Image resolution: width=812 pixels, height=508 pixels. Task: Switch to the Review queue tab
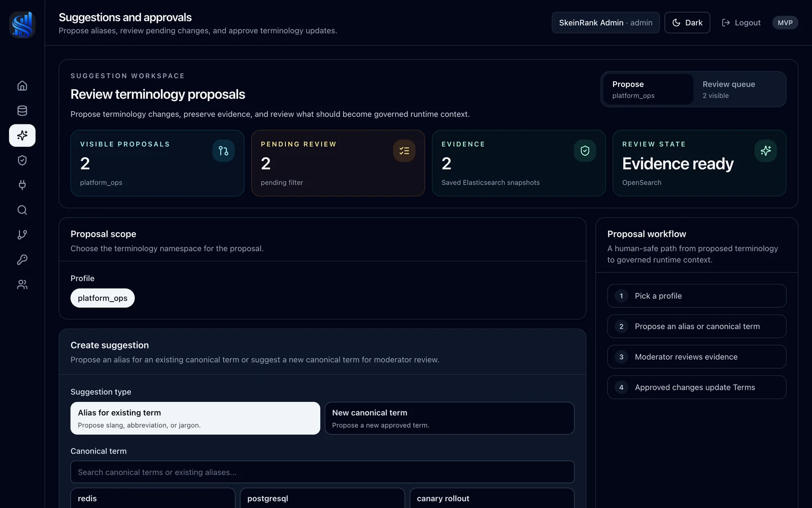(739, 89)
